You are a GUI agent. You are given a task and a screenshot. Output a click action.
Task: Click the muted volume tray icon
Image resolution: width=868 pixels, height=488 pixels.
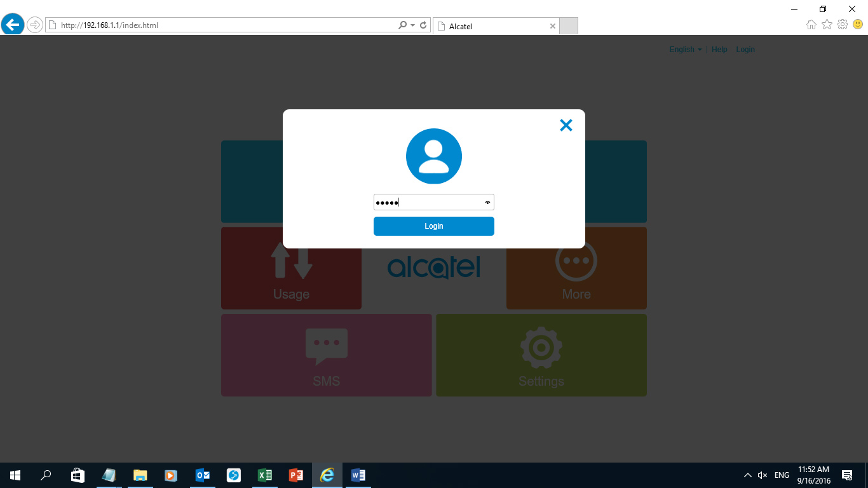pos(763,475)
